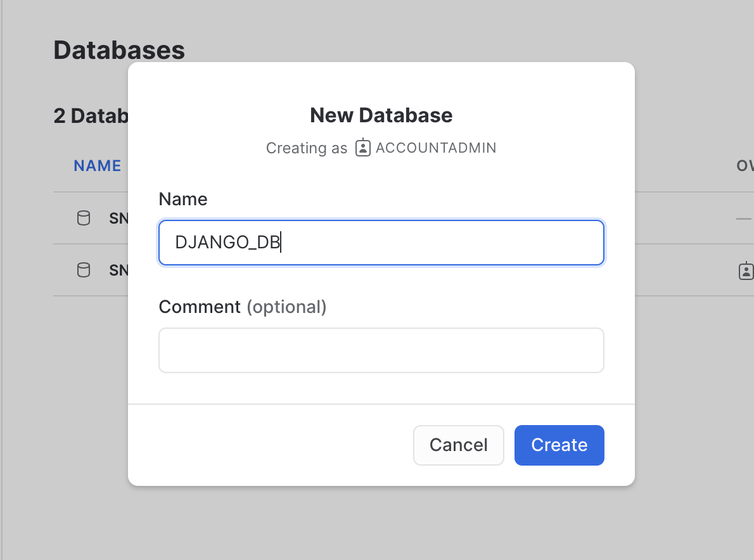Sort by the NAME column header

pos(97,166)
